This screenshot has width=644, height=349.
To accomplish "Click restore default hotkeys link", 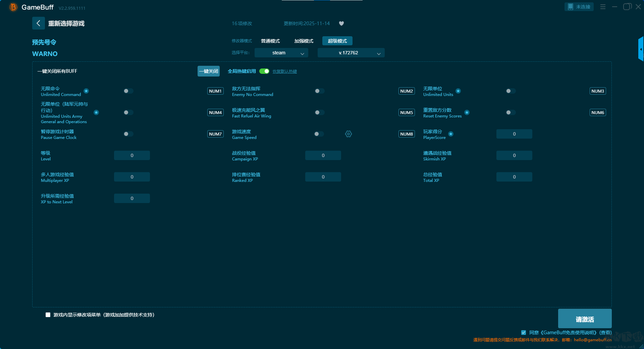I will (x=284, y=71).
